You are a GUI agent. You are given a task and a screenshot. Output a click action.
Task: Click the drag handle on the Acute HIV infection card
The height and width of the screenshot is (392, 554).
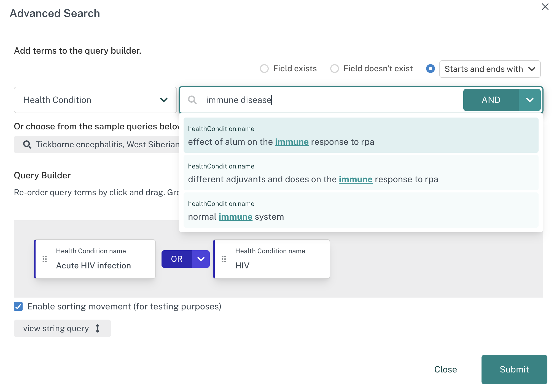pyautogui.click(x=45, y=259)
